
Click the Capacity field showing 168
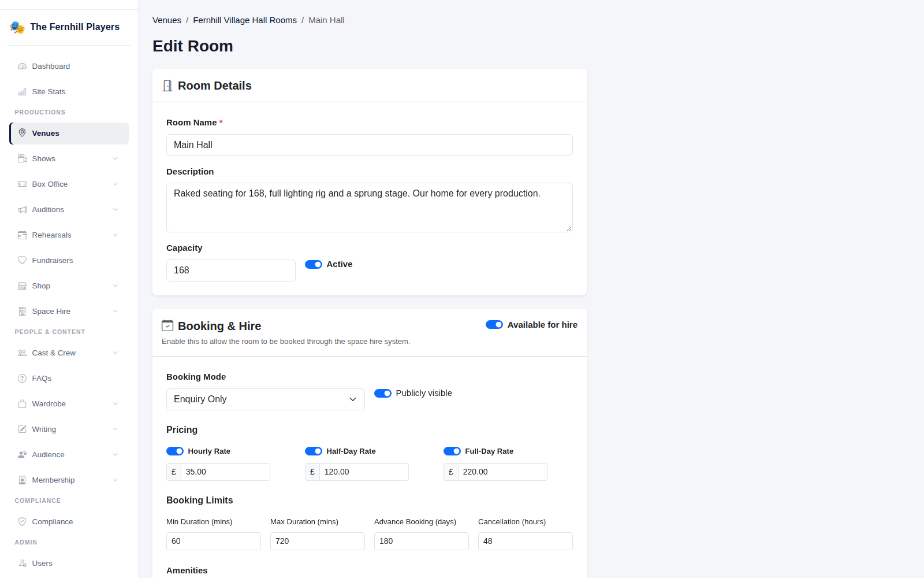click(x=231, y=271)
